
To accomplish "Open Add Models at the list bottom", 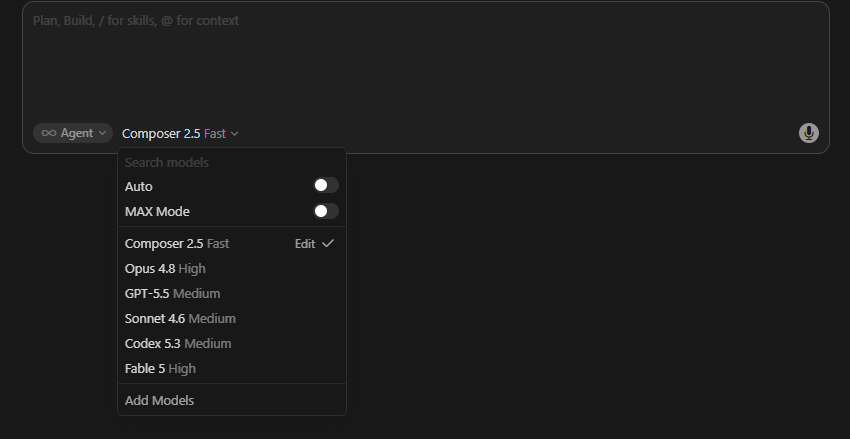I will (232, 401).
